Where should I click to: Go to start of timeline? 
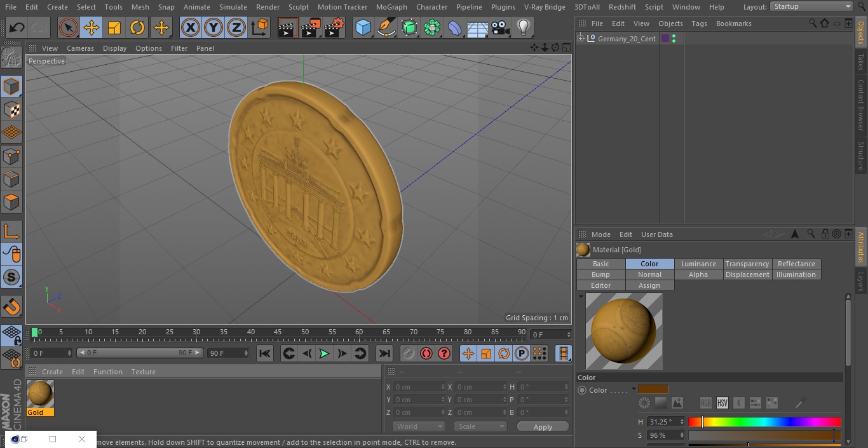[265, 353]
